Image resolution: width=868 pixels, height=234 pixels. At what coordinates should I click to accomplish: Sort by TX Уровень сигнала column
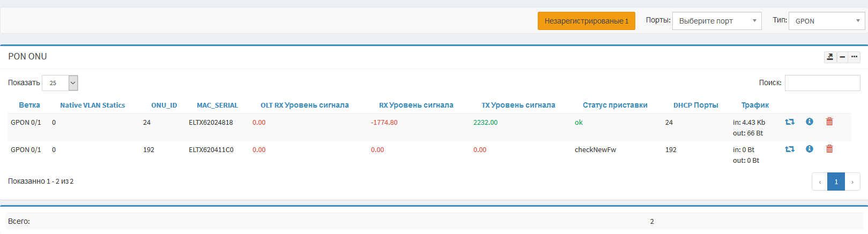pos(518,105)
